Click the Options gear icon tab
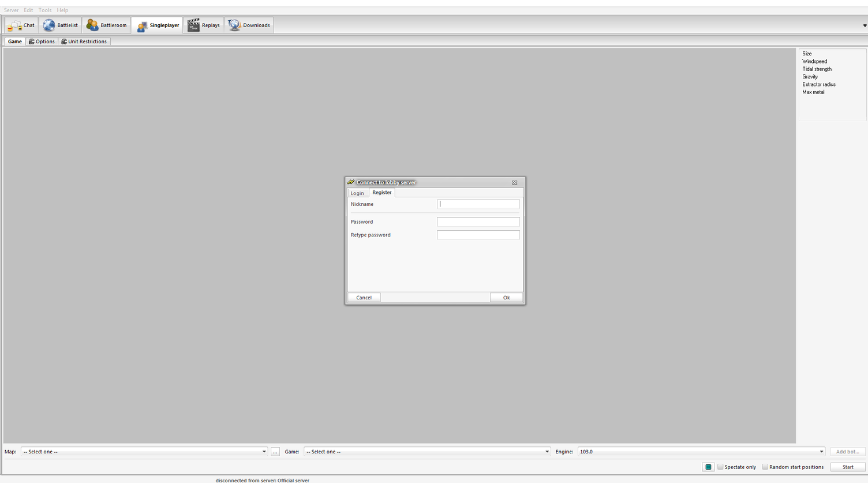The width and height of the screenshot is (868, 488). coord(32,42)
